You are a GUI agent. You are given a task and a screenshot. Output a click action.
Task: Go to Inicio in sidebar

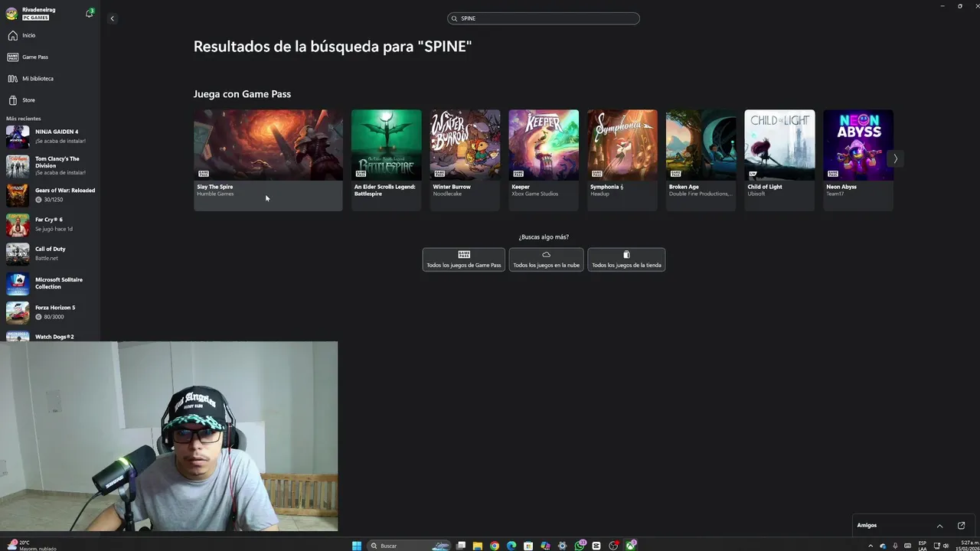(50, 35)
